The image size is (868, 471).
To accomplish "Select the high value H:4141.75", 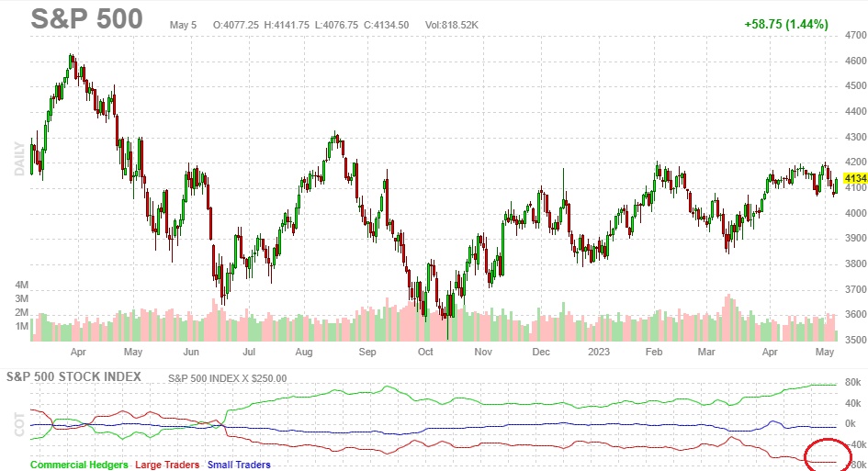I will [x=287, y=25].
